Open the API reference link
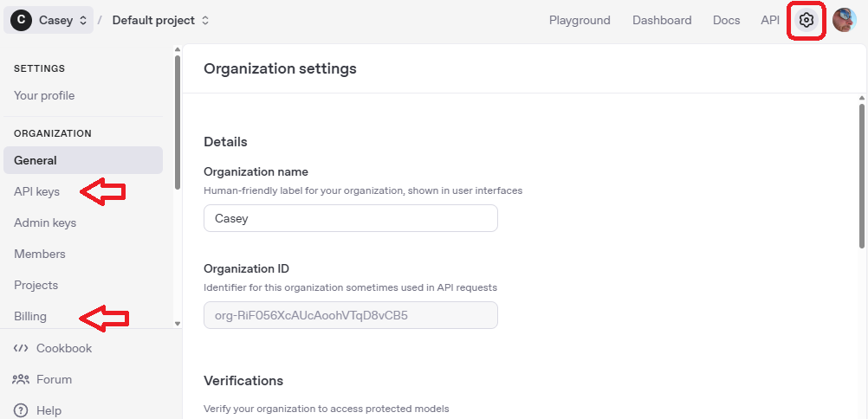The image size is (868, 419). point(770,20)
